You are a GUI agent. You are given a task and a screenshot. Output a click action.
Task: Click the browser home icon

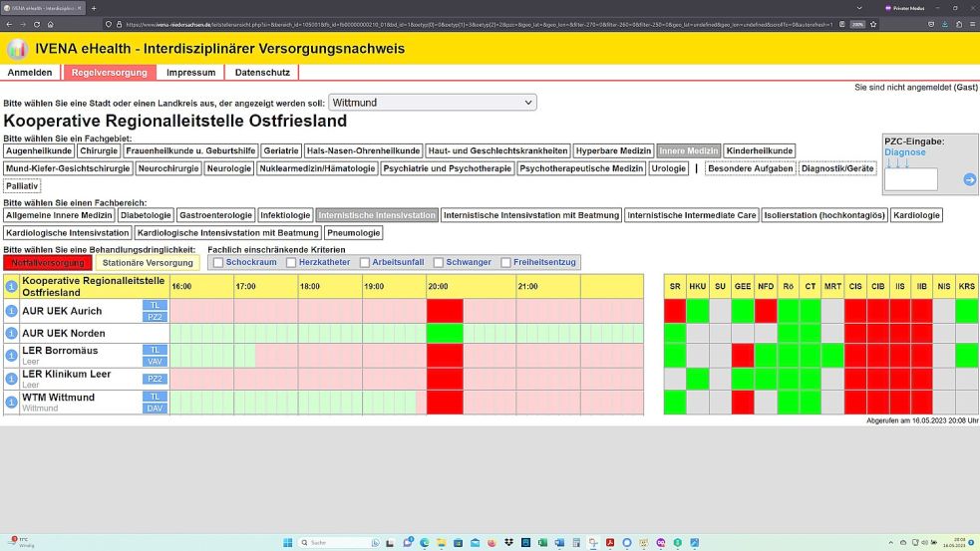(x=50, y=24)
